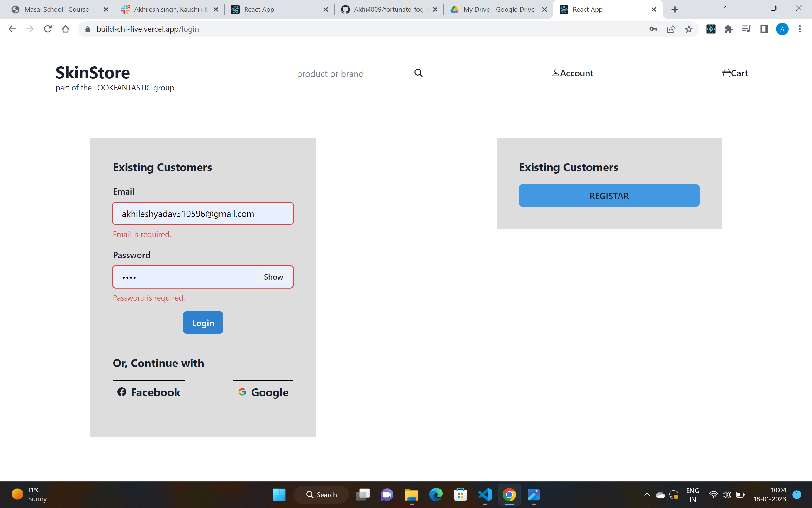Go forward in browser history
812x508 pixels.
[30, 29]
